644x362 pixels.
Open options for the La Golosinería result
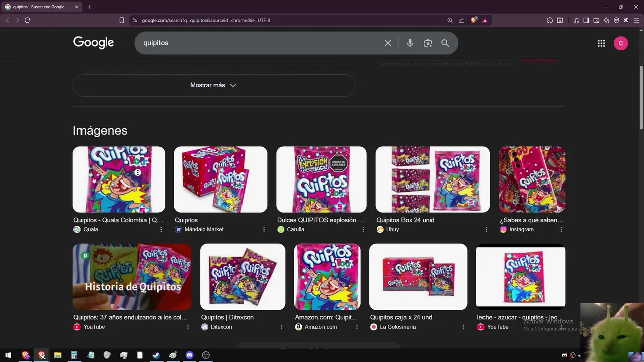click(463, 327)
